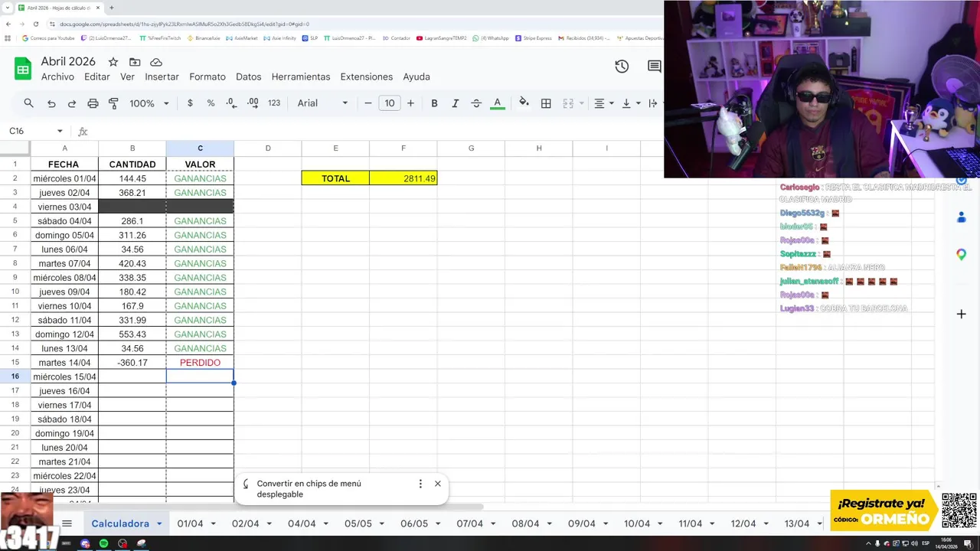Dismiss the Convertir en chips suggestion
The height and width of the screenshot is (551, 980).
tap(437, 484)
